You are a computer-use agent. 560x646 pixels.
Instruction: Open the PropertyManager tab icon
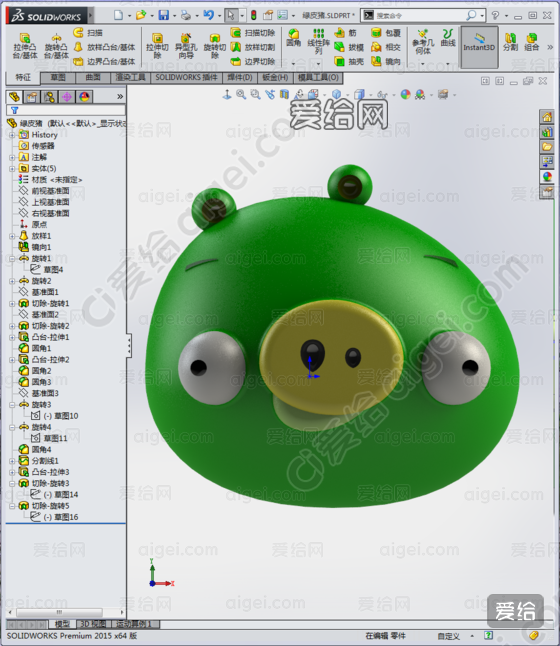click(x=32, y=97)
